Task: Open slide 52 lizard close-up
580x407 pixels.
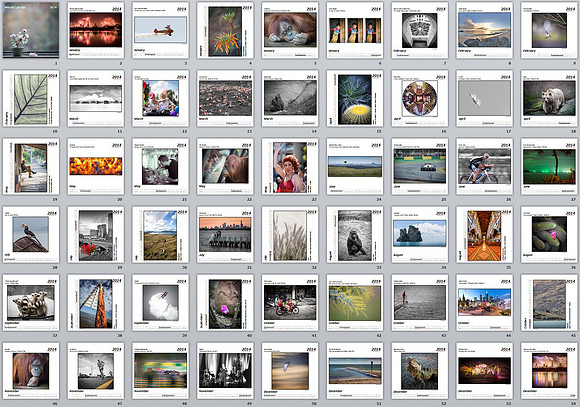Action: coord(420,371)
